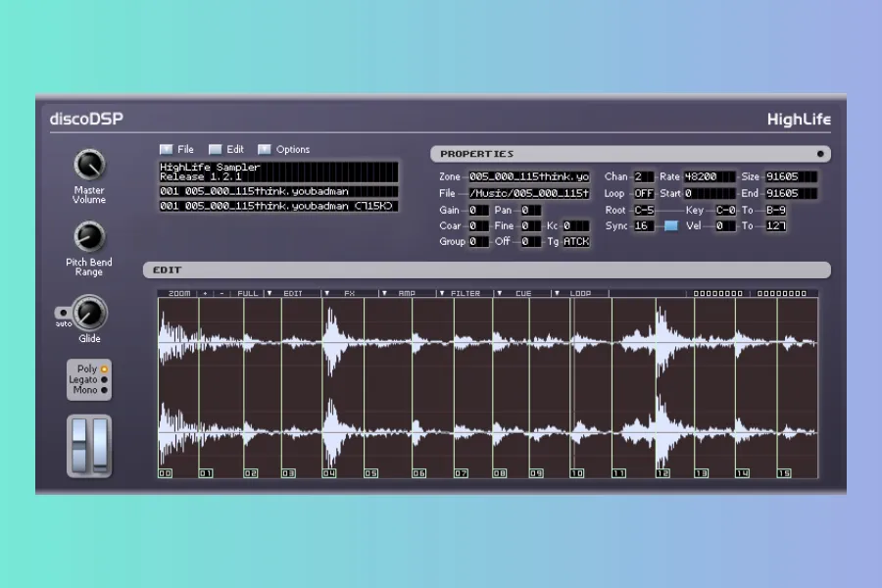Click the Master Volume knob

[x=89, y=165]
